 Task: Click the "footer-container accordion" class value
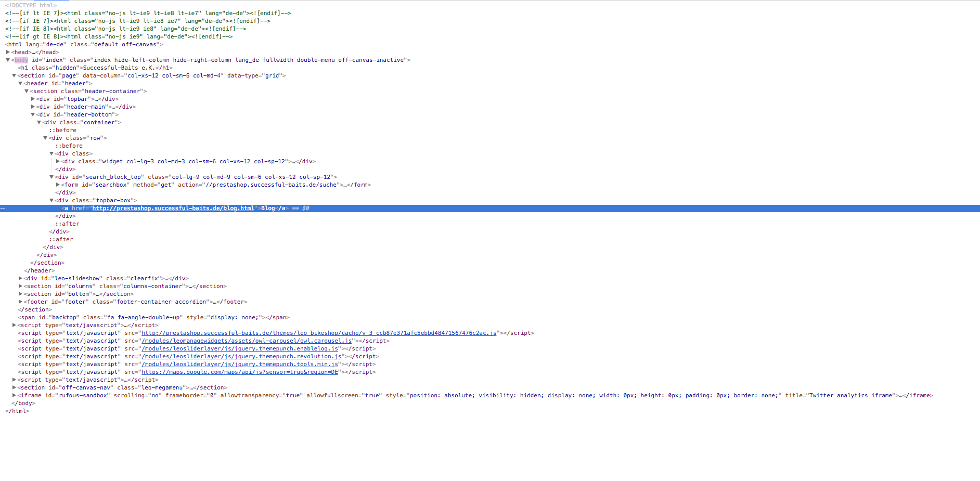[162, 302]
